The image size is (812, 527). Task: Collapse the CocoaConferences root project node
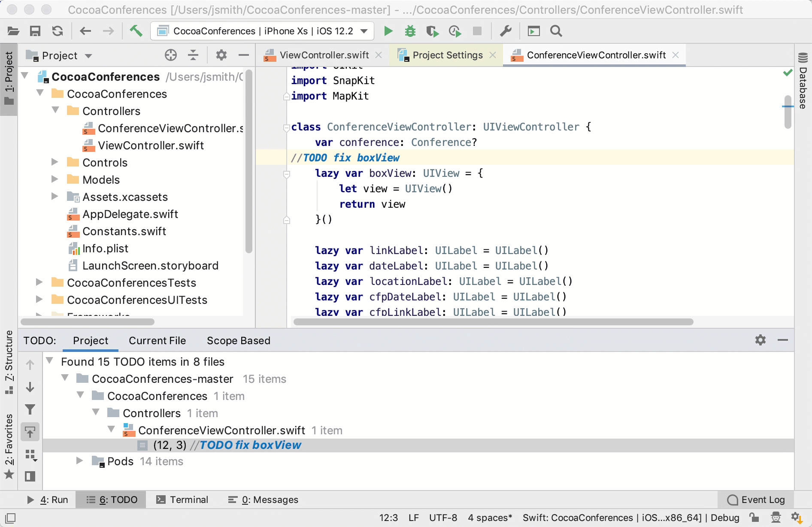click(25, 76)
